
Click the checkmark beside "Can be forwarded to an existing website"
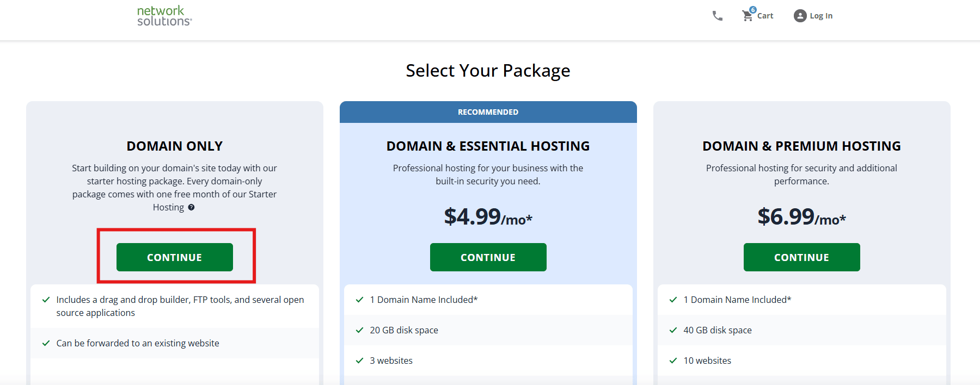pyautogui.click(x=46, y=343)
